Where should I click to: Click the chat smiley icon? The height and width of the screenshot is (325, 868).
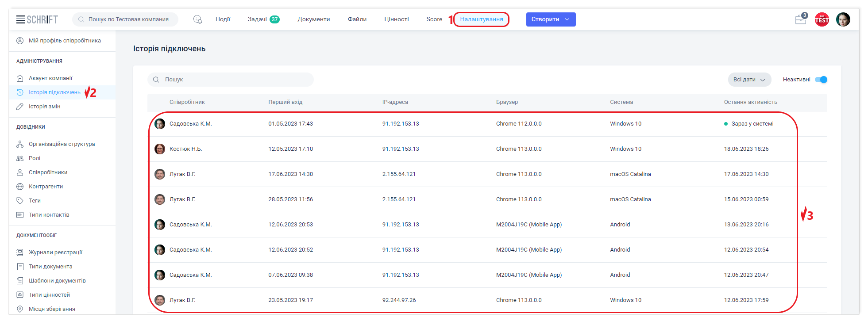click(x=197, y=19)
